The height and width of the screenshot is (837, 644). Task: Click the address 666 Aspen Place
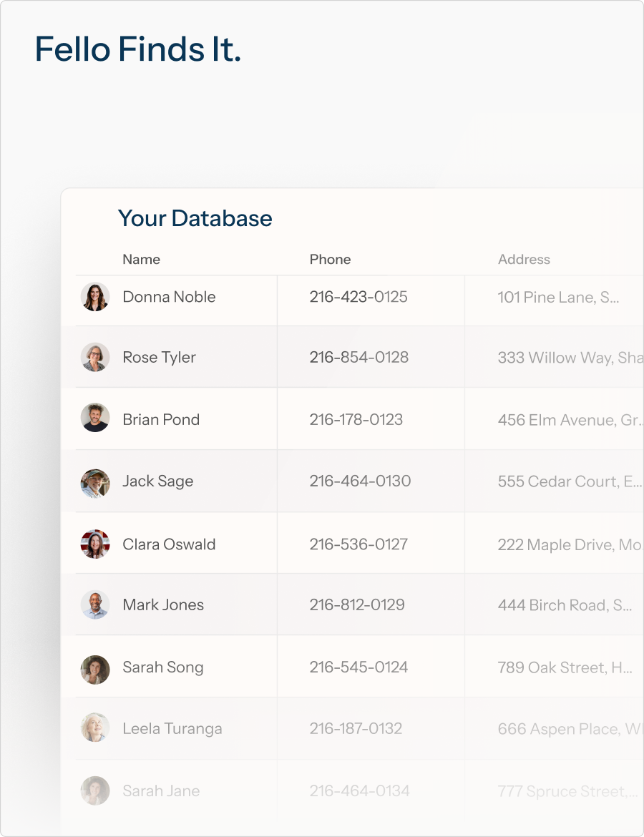coord(570,729)
